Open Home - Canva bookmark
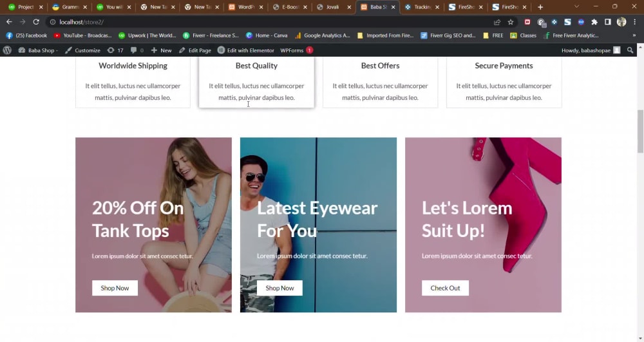 tap(267, 35)
